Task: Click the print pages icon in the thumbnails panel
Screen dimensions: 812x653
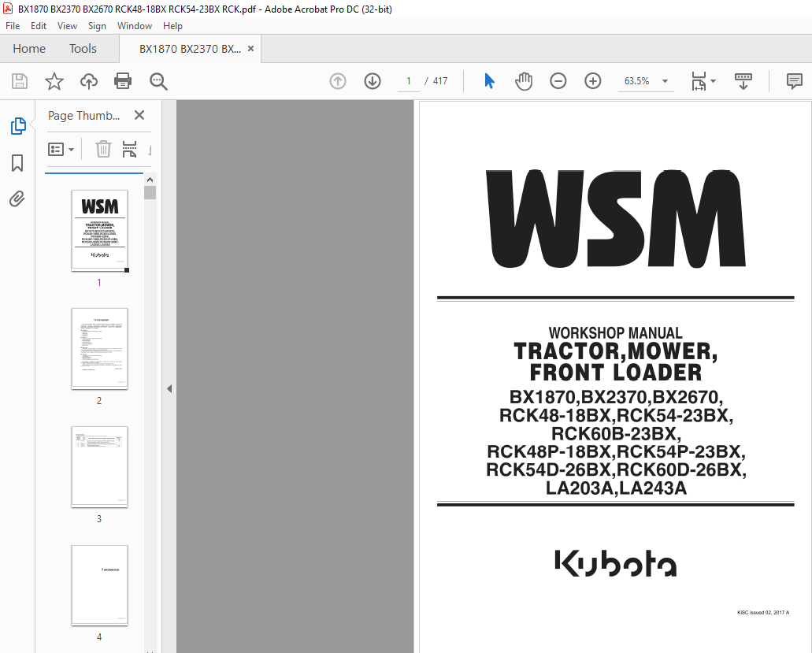Action: [129, 149]
